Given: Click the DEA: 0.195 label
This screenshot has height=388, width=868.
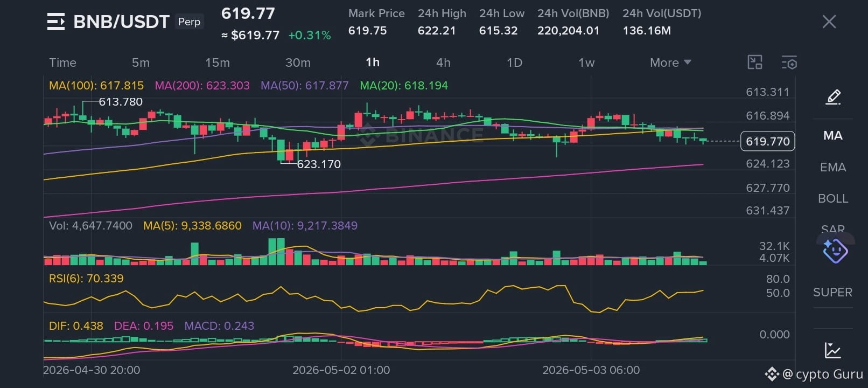Looking at the screenshot, I should pyautogui.click(x=144, y=325).
